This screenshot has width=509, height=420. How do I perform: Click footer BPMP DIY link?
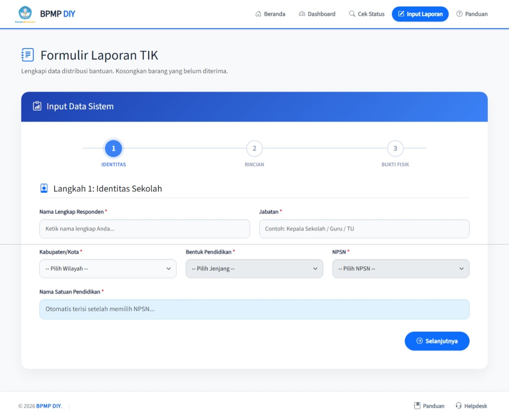click(x=48, y=406)
